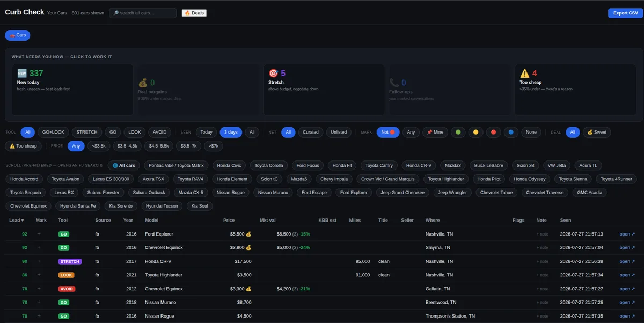This screenshot has height=323, width=644.
Task: Click LOOK badge on Toyota Highlander row
Action: click(66, 275)
